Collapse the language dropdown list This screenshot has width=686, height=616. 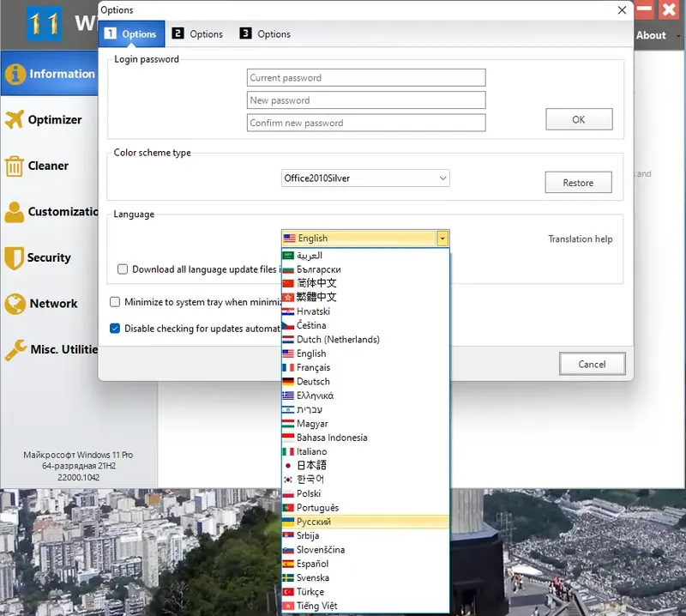[442, 238]
